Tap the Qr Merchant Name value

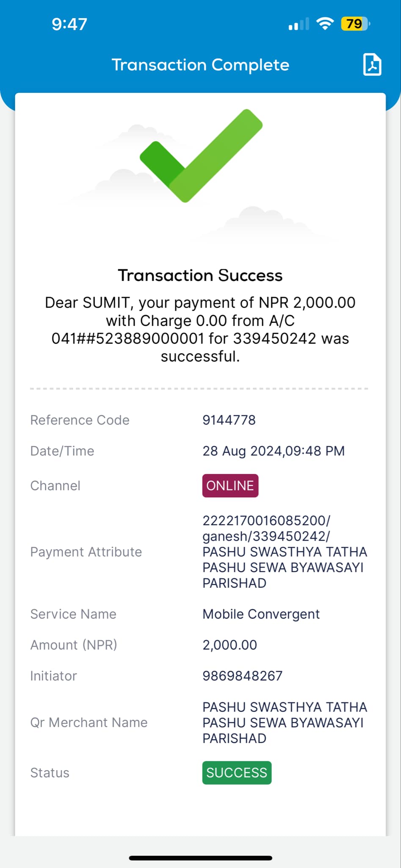pyautogui.click(x=285, y=723)
